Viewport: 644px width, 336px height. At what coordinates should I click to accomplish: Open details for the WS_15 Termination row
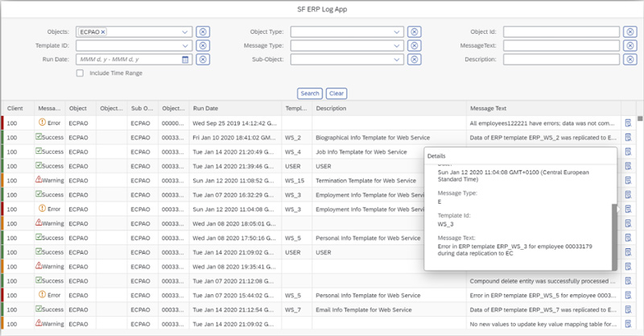coord(628,180)
